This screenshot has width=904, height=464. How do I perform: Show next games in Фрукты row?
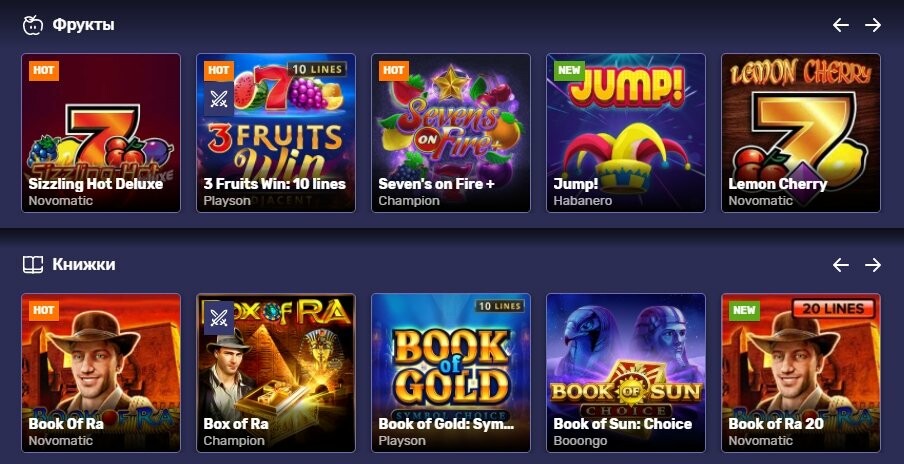point(873,25)
